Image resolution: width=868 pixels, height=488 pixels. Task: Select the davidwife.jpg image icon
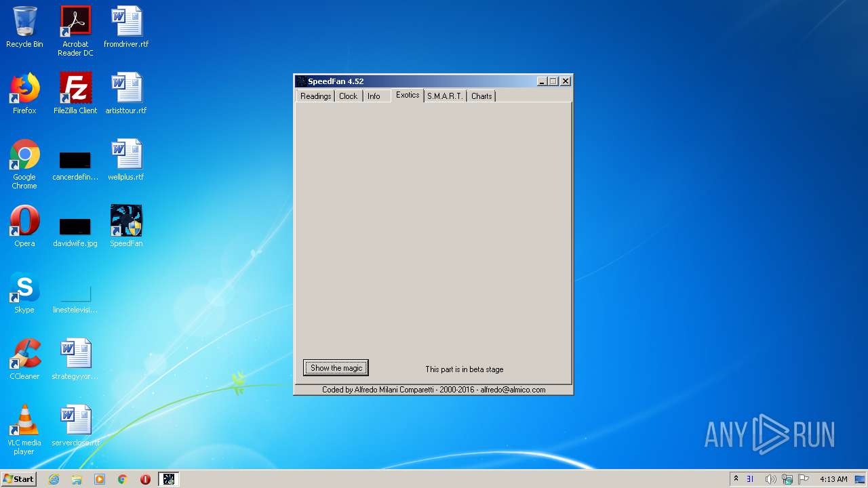click(x=75, y=231)
